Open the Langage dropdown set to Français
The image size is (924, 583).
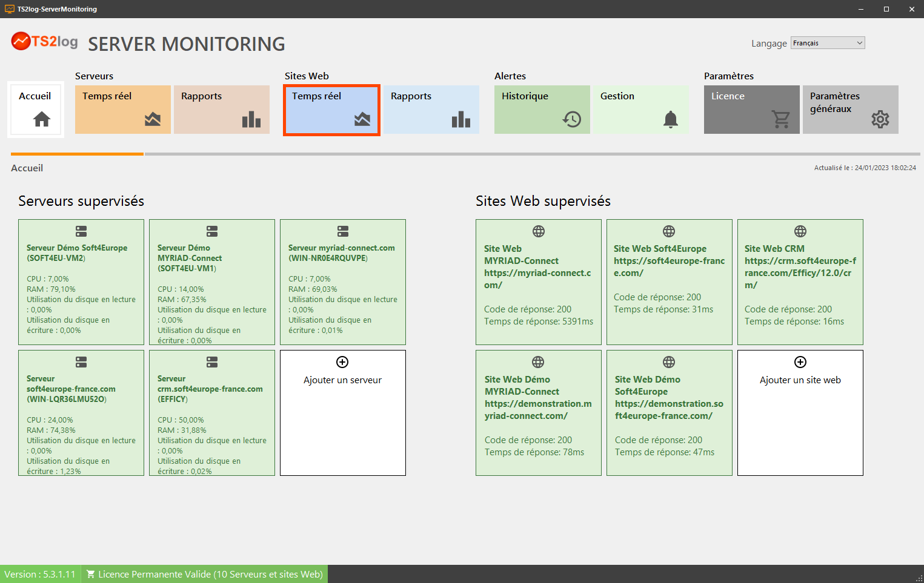coord(828,43)
